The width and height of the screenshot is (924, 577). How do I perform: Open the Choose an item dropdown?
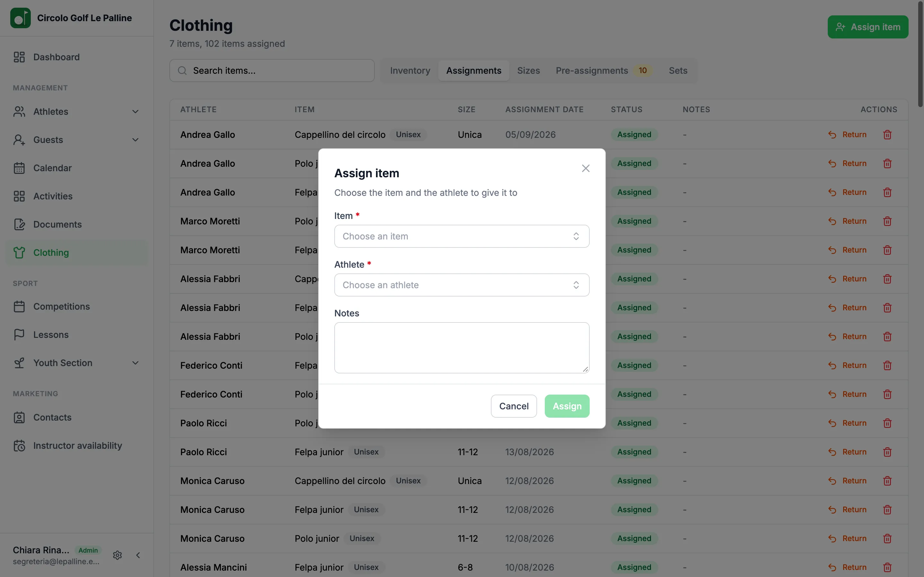462,236
